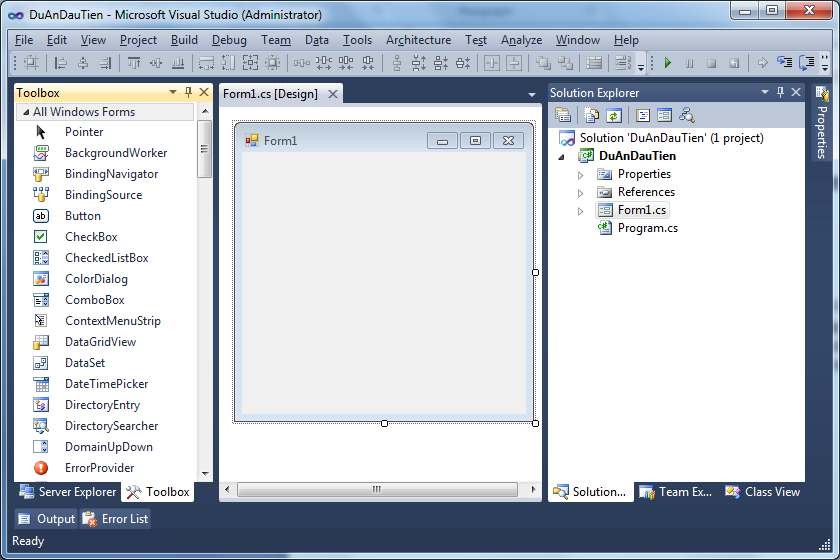Screen dimensions: 840x560
Task: Click Show All Files icon in Solution Explorer
Action: pos(591,115)
